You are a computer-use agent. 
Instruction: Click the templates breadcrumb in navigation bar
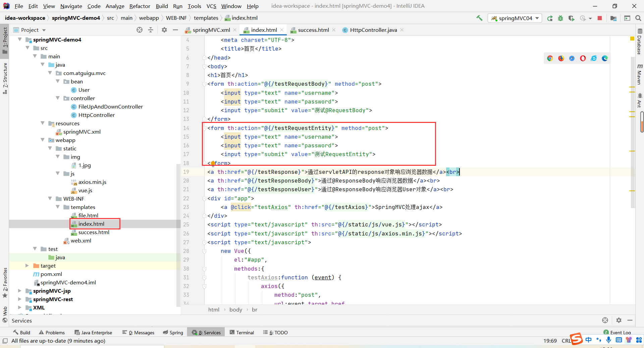206,18
